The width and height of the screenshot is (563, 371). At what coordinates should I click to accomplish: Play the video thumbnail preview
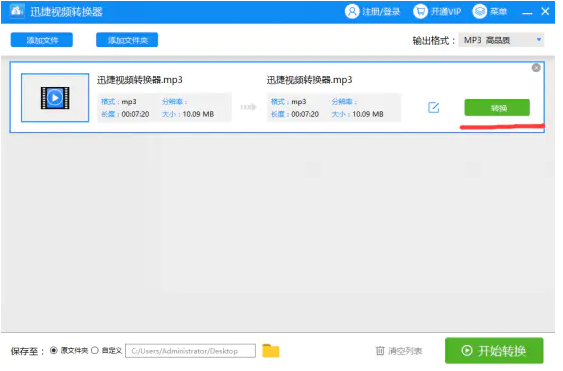click(56, 99)
